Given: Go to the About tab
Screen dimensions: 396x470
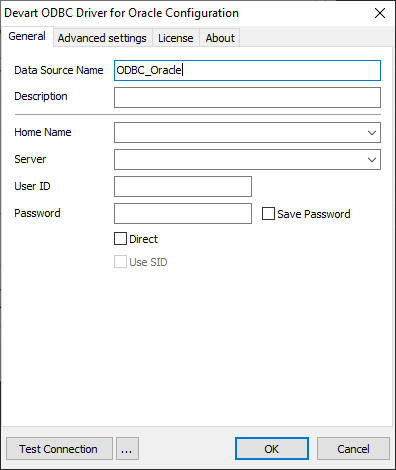Looking at the screenshot, I should (220, 38).
